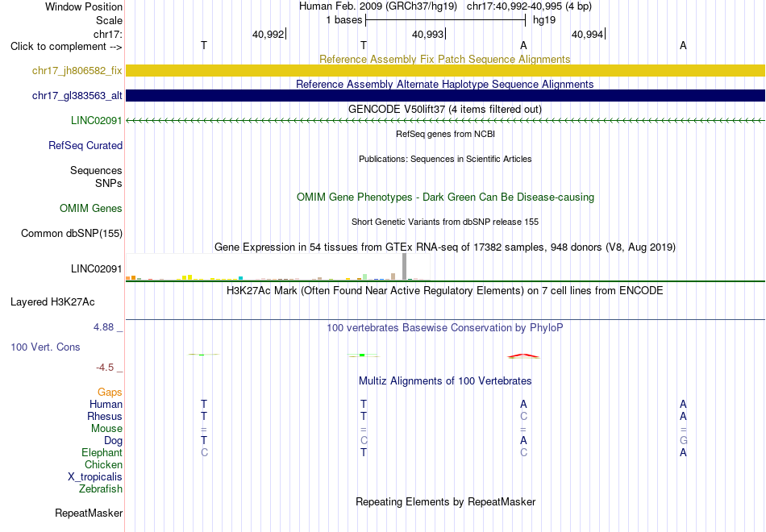Click the tall gray bar in the GTEx chart
The height and width of the screenshot is (532, 766).
(x=405, y=267)
